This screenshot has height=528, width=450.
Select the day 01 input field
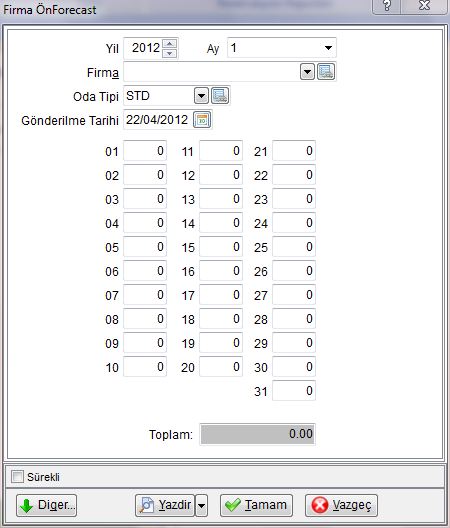[145, 151]
